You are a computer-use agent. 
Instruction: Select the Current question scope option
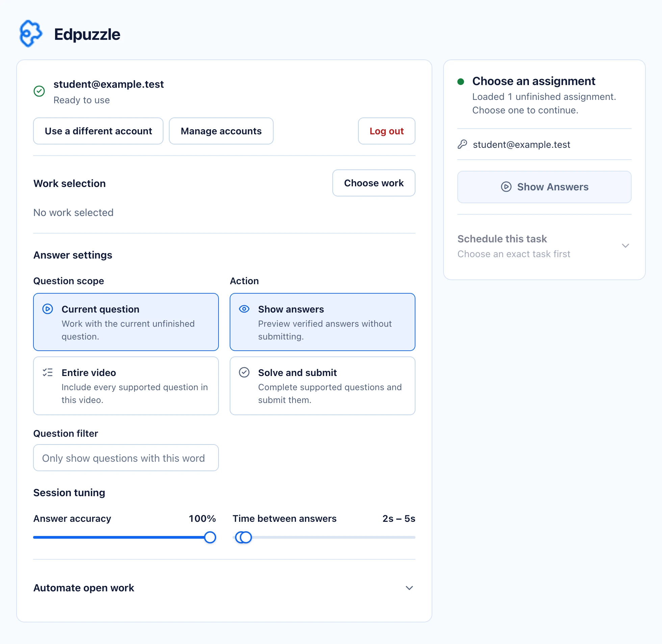[126, 322]
